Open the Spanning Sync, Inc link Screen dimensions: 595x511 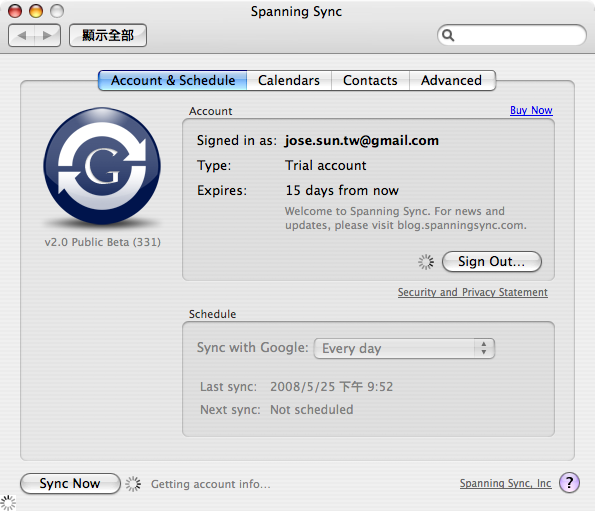[505, 483]
